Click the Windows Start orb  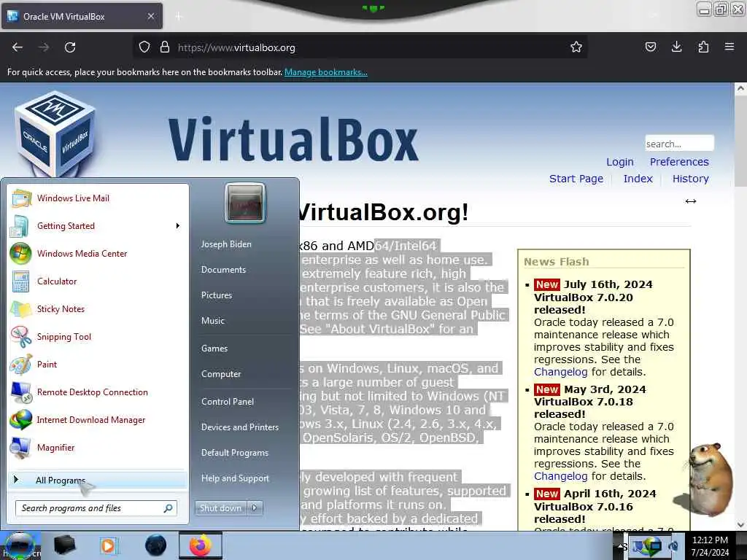tap(19, 545)
